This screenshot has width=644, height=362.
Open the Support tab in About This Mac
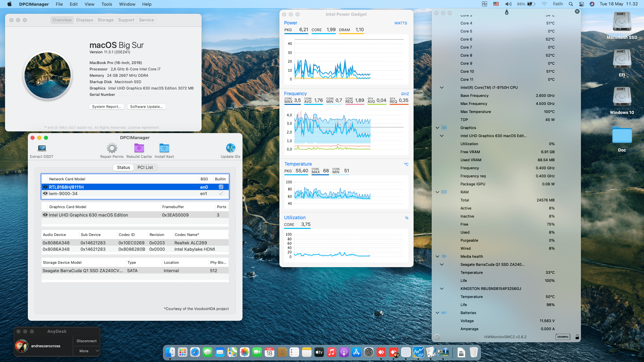(x=126, y=20)
